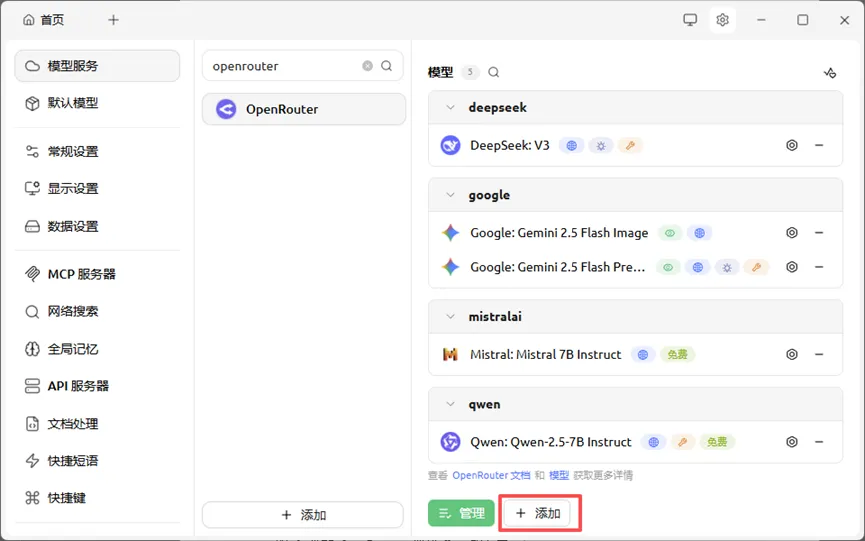
Task: Click the Qwen: Qwen-2.5-7B Instruct name
Action: click(551, 442)
